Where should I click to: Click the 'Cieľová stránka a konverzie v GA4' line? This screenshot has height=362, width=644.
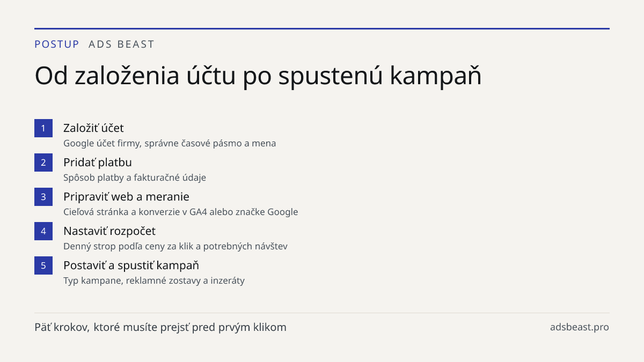[x=181, y=212]
